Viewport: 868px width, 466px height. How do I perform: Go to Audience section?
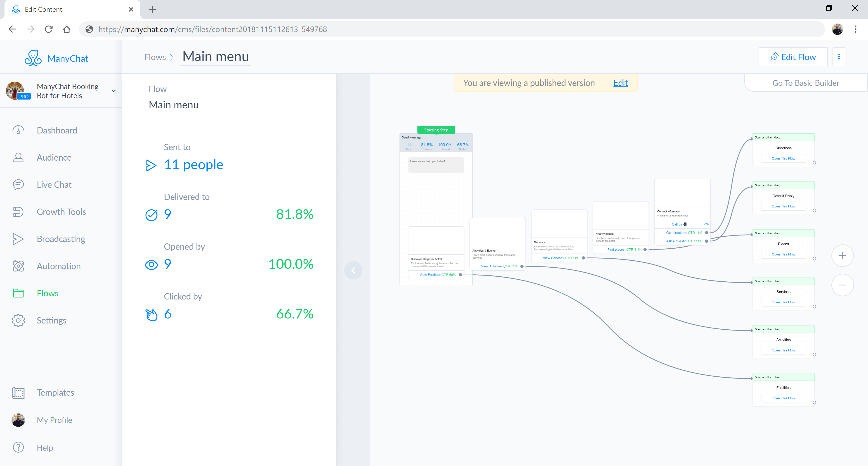pyautogui.click(x=54, y=157)
